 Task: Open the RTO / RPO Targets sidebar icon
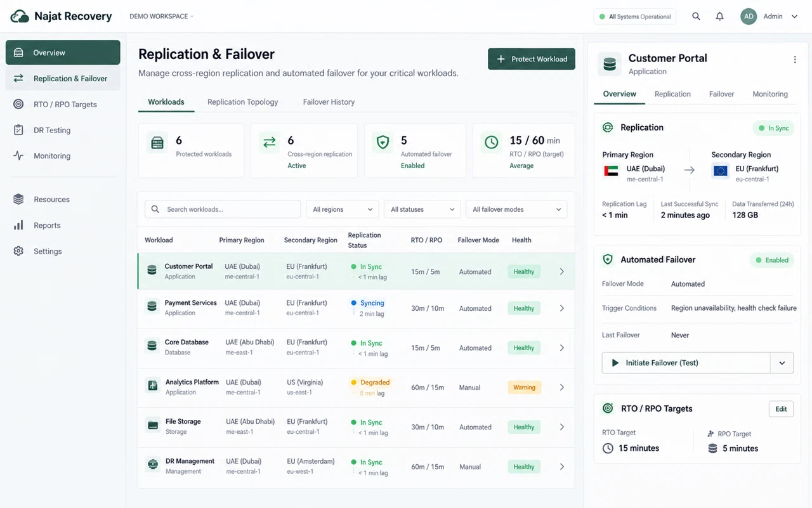point(18,104)
